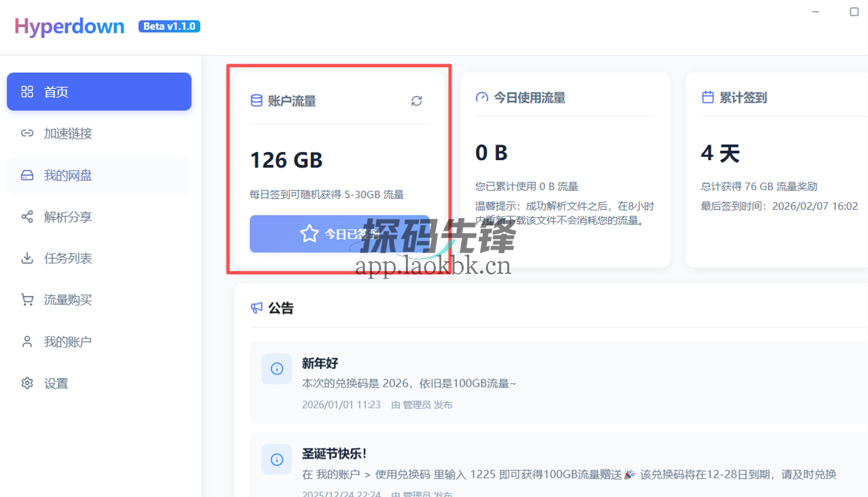Viewport: 868px width, 497px height.
Task: Click the user icon next to 我的账户
Action: (x=27, y=341)
